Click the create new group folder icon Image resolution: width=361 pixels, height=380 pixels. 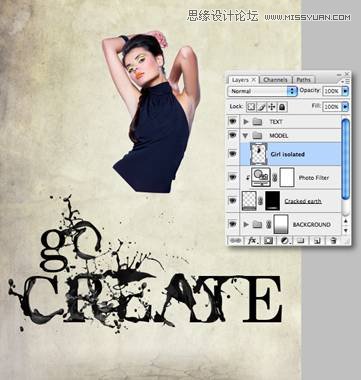(301, 240)
